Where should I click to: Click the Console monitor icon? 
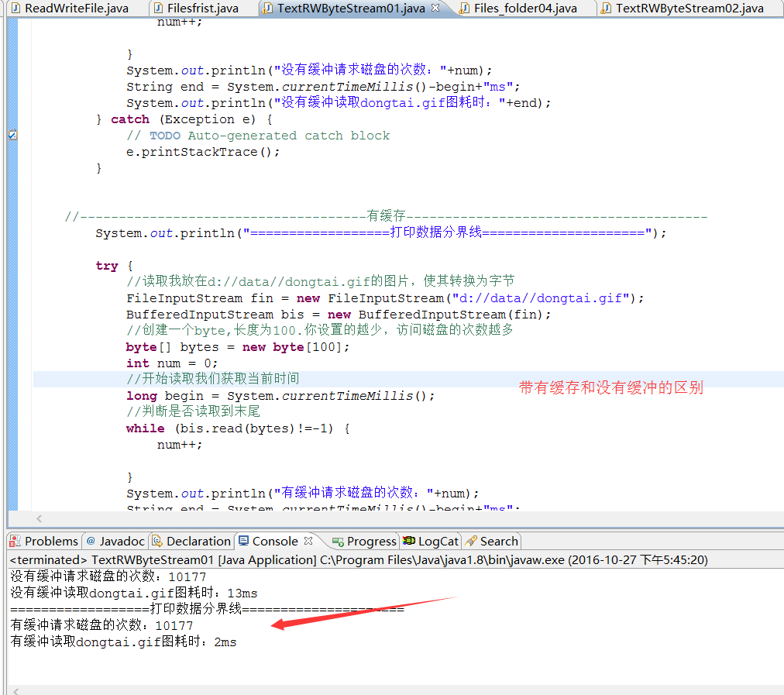[x=243, y=541]
